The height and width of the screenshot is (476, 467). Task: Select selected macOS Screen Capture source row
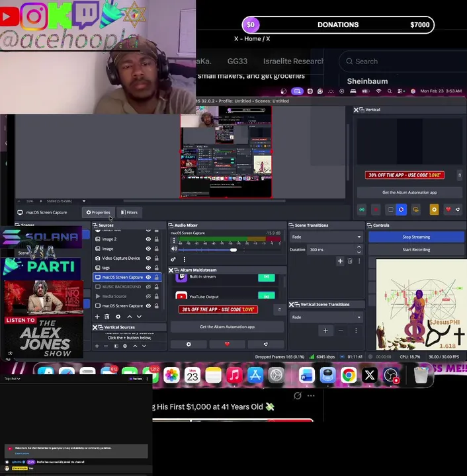click(127, 277)
